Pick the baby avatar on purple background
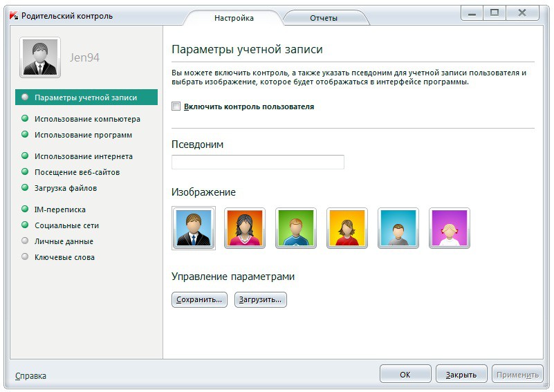 tap(450, 228)
